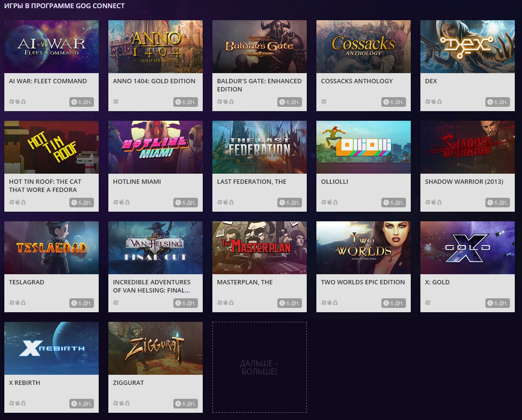Image resolution: width=522 pixels, height=420 pixels.
Task: Click the 6 дн. badge on Hotline Miami
Action: (186, 203)
